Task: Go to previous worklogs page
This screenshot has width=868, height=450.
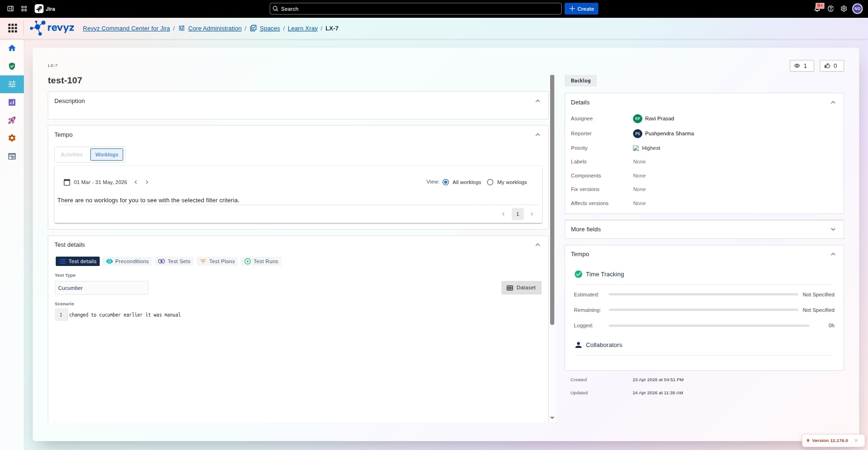Action: [x=503, y=214]
